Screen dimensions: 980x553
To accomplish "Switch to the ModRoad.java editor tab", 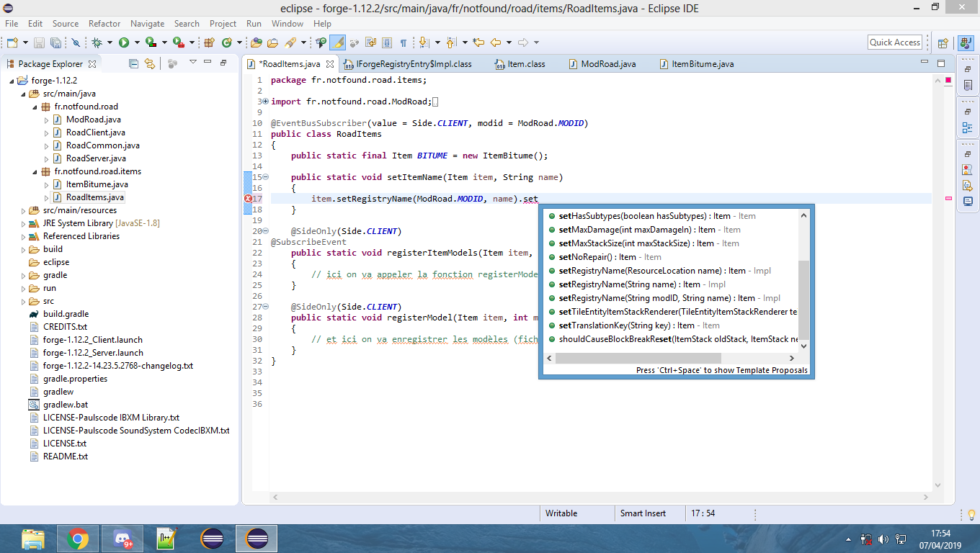I will [607, 64].
